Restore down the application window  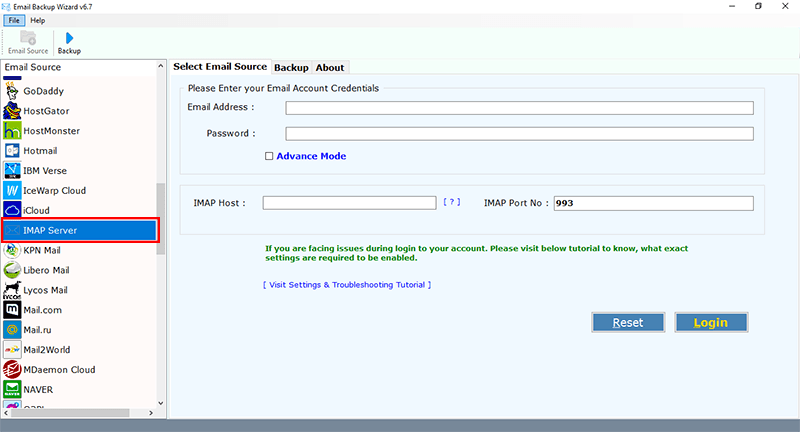[x=758, y=6]
